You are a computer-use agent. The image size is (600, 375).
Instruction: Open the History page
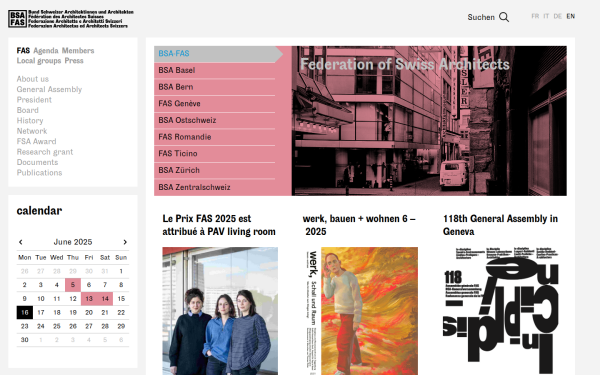pyautogui.click(x=30, y=121)
